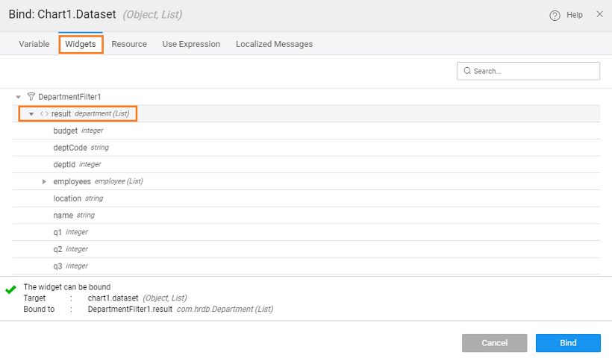Pick the q2 integer field

point(58,249)
